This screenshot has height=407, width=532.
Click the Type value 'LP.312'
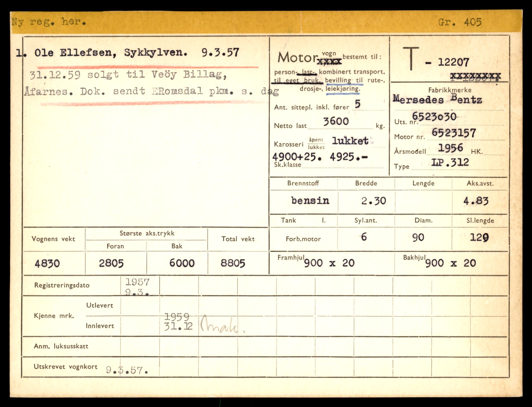click(450, 162)
